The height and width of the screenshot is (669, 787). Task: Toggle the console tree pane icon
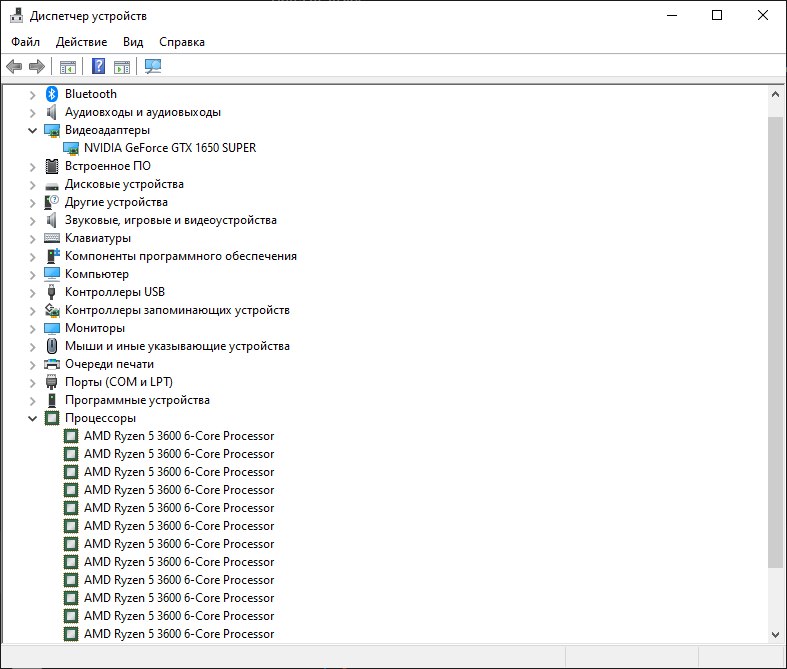click(68, 66)
